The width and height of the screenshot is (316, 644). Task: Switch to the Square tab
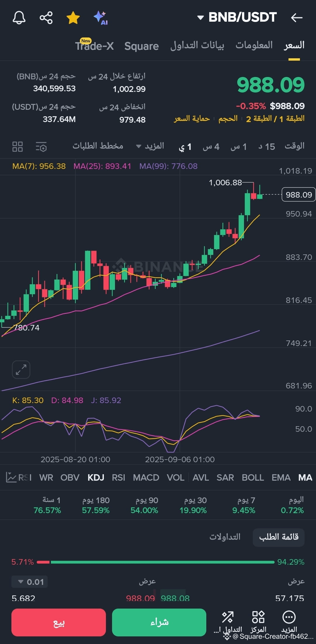(142, 46)
